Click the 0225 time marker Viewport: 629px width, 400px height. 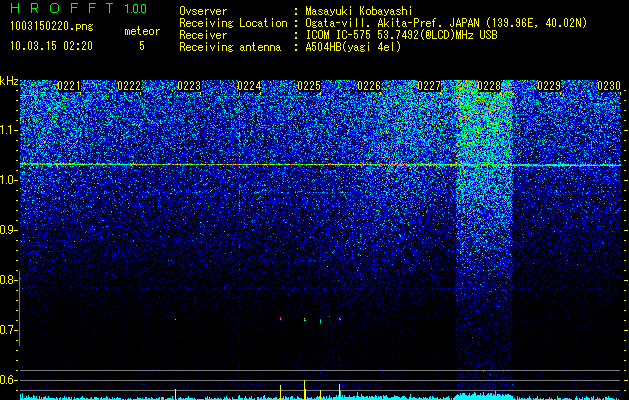point(309,86)
